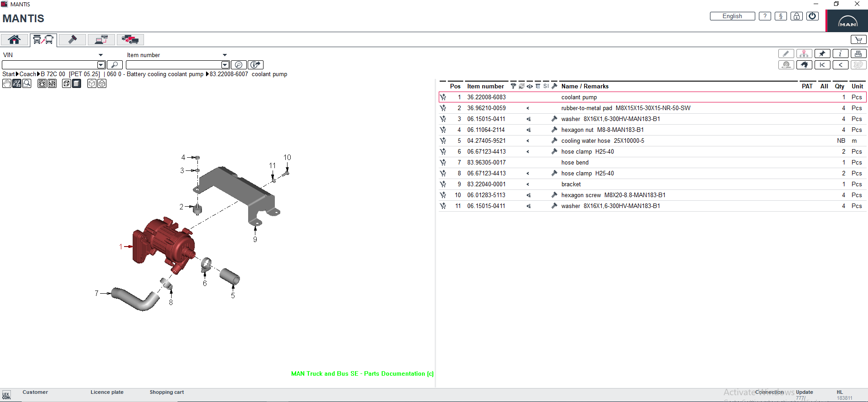868x402 pixels.
Task: Add bracket row to shopping cart
Action: pos(443,184)
